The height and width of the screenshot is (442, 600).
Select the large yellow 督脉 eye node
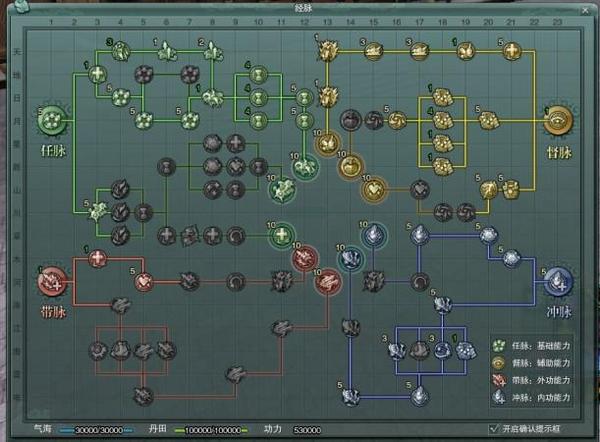click(557, 121)
